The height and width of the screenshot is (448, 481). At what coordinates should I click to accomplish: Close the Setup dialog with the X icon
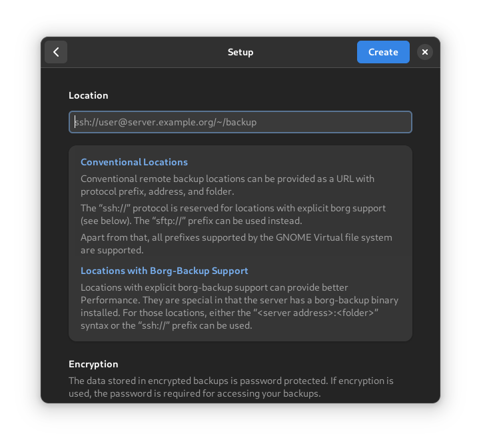click(425, 52)
